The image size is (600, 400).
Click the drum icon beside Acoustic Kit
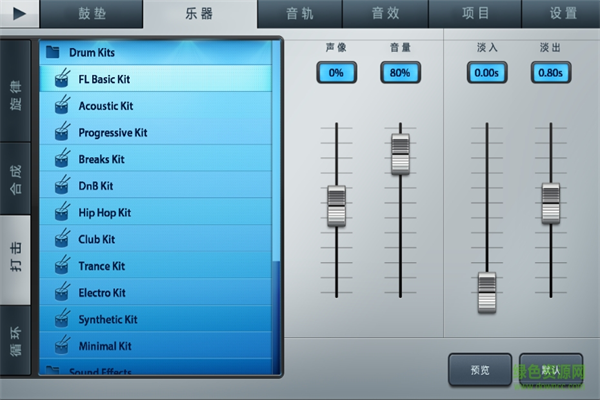click(61, 106)
